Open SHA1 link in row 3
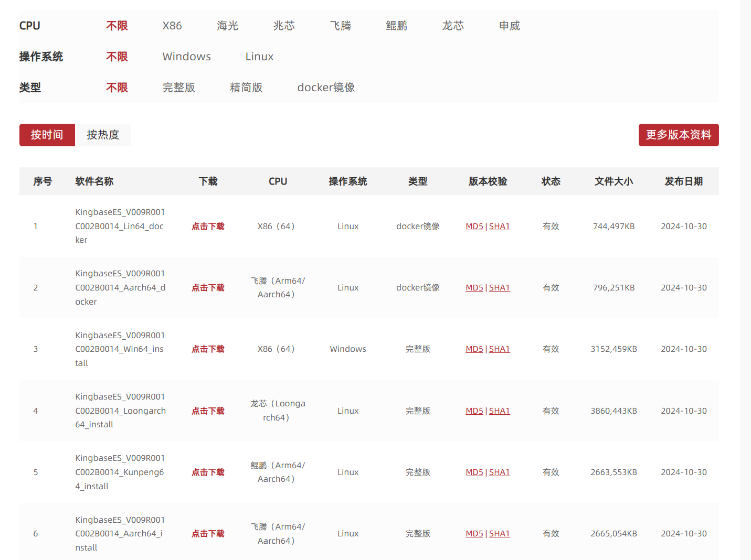751x560 pixels. click(x=500, y=349)
